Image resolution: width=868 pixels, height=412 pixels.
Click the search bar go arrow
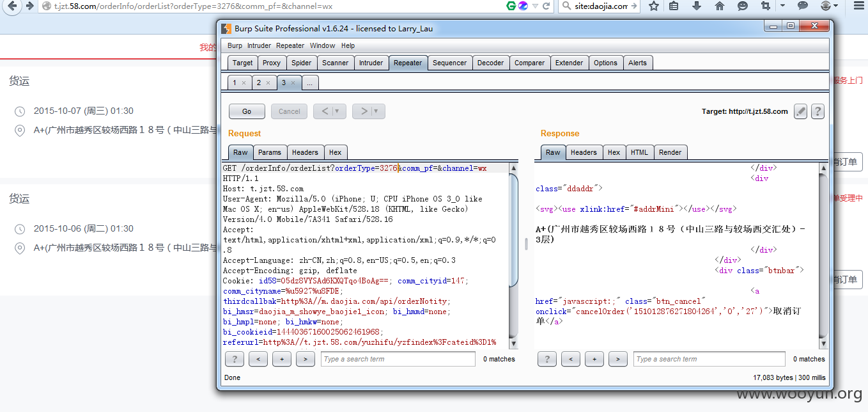pyautogui.click(x=634, y=6)
